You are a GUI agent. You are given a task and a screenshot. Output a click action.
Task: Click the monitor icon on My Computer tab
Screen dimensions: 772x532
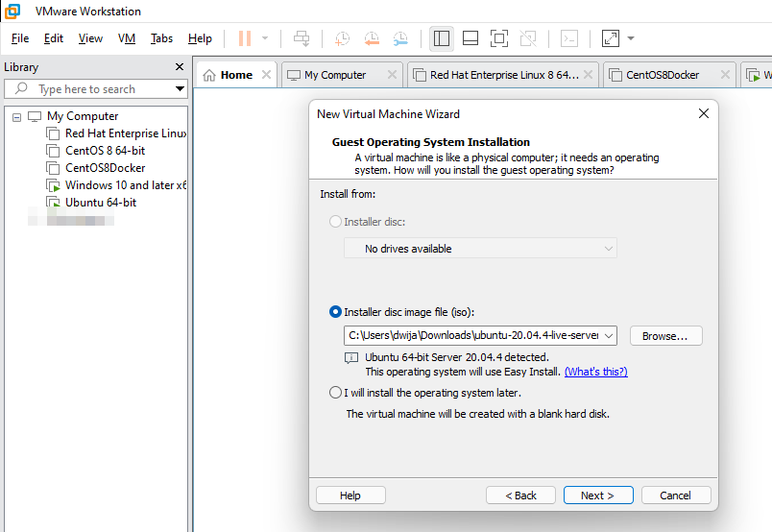coord(294,75)
